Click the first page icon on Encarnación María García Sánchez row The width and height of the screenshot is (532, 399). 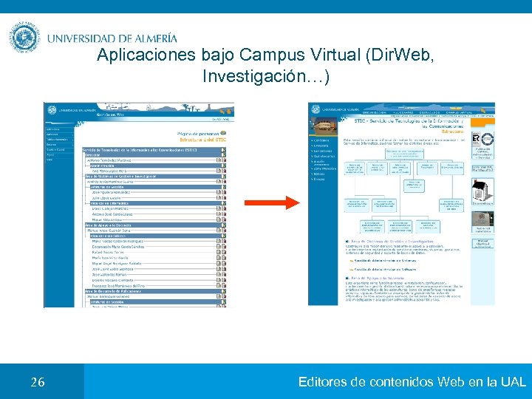(x=219, y=247)
